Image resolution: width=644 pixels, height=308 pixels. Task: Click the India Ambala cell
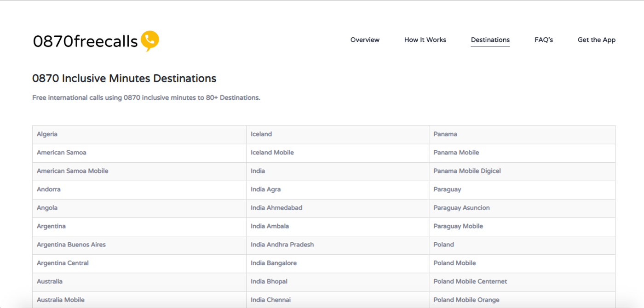[x=338, y=226]
